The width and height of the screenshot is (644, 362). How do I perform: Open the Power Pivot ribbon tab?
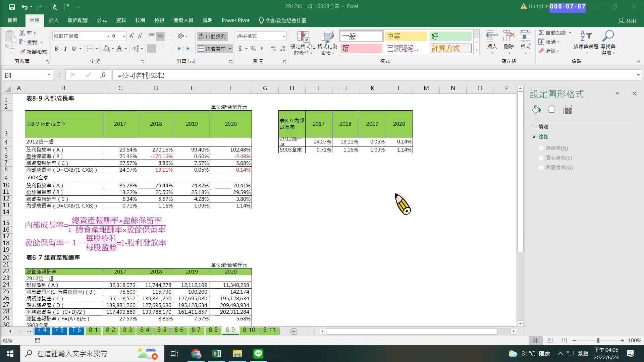pyautogui.click(x=235, y=20)
